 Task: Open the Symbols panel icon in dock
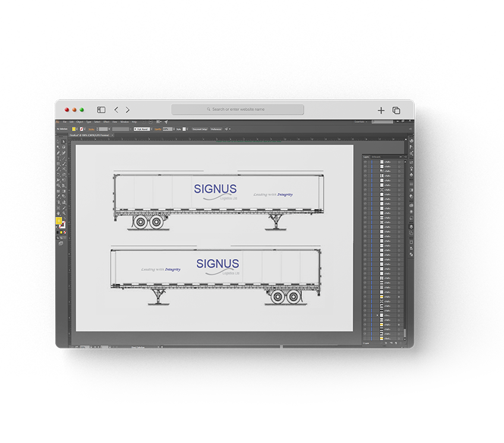[x=411, y=175]
